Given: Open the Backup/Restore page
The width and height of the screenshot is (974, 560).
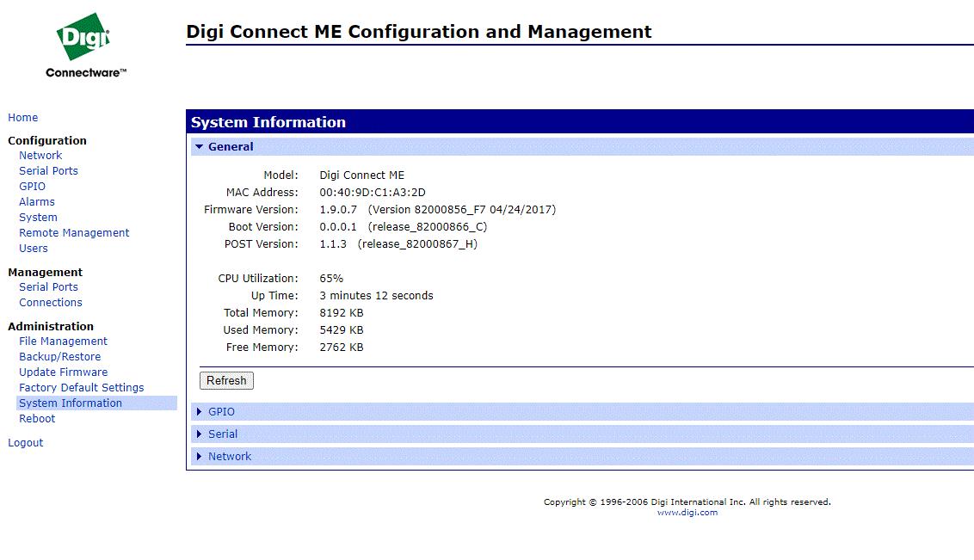Looking at the screenshot, I should pos(59,356).
